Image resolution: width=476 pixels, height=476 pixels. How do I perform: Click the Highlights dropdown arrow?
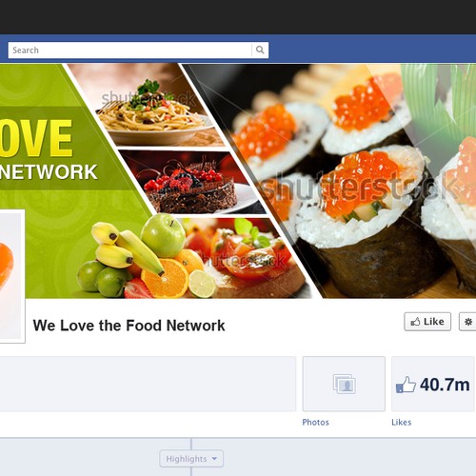[214, 459]
